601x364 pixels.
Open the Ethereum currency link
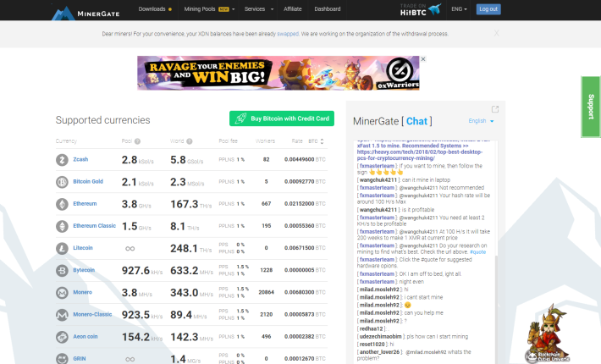[x=85, y=204]
